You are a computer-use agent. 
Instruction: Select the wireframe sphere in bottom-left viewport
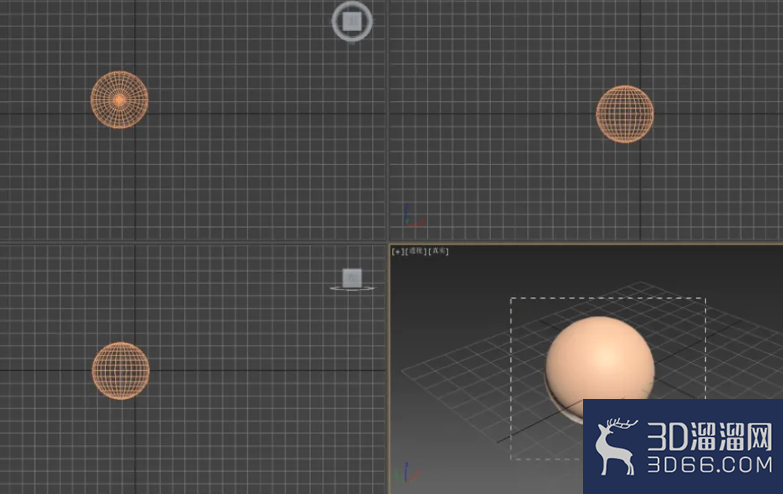120,371
